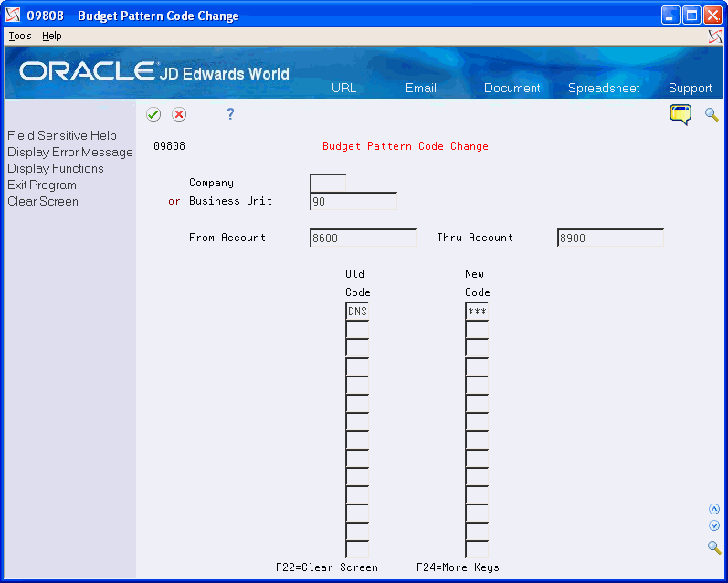Open the Document link in banner
The height and width of the screenshot is (583, 728).
(x=512, y=88)
